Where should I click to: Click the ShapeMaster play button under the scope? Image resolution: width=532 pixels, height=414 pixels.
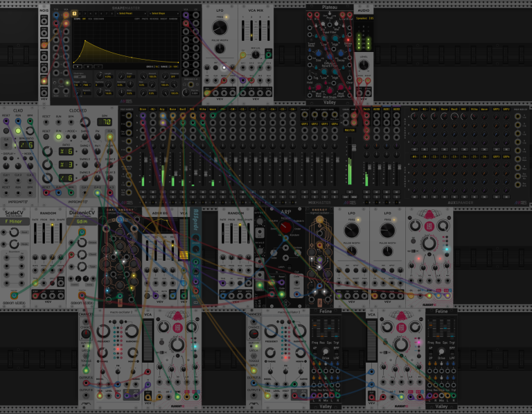[78, 67]
